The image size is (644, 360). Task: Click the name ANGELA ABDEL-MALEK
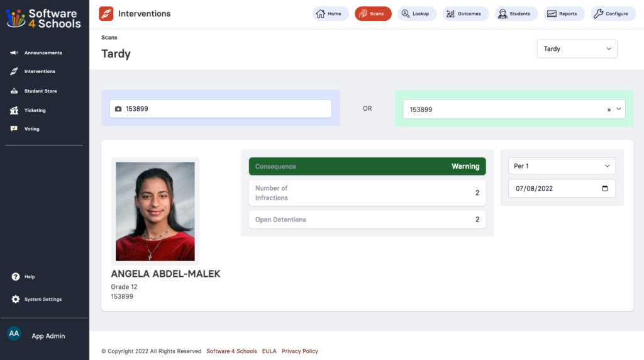point(165,274)
